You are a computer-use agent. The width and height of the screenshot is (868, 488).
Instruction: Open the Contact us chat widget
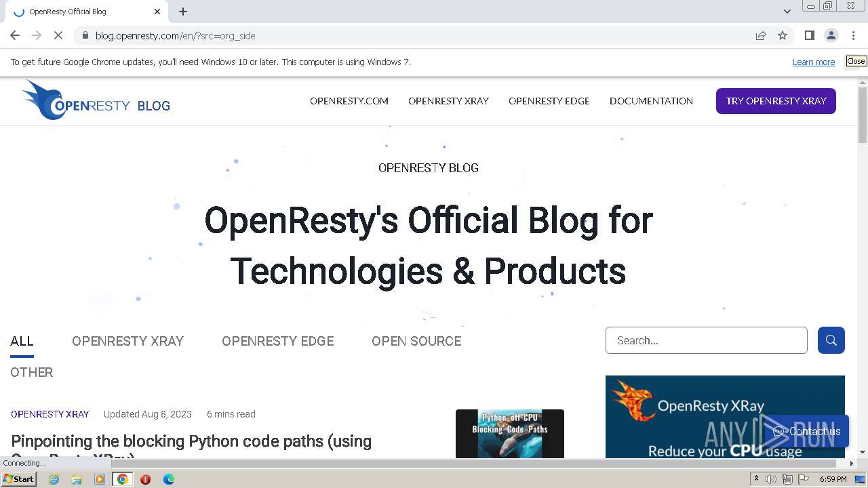pyautogui.click(x=806, y=431)
